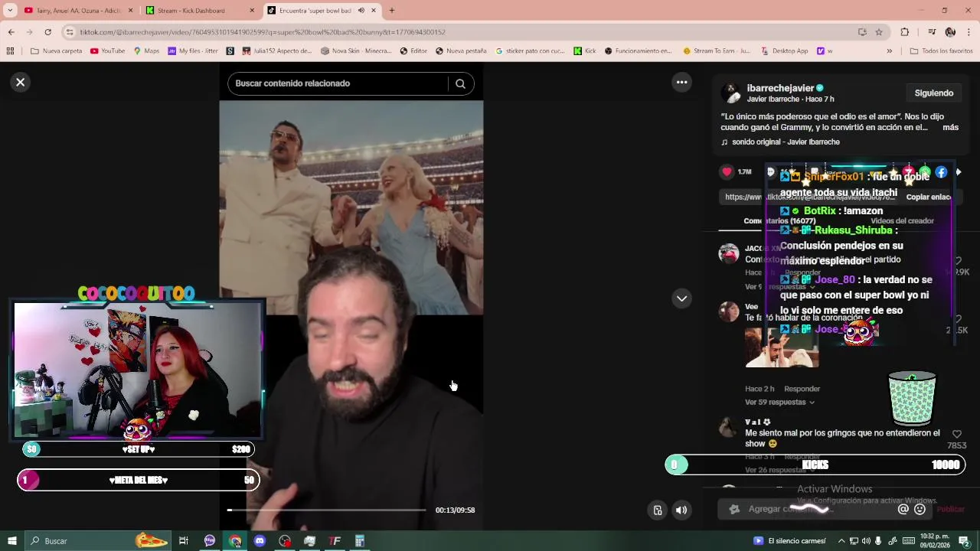
Task: Bookmark this page with star icon
Action: [879, 32]
